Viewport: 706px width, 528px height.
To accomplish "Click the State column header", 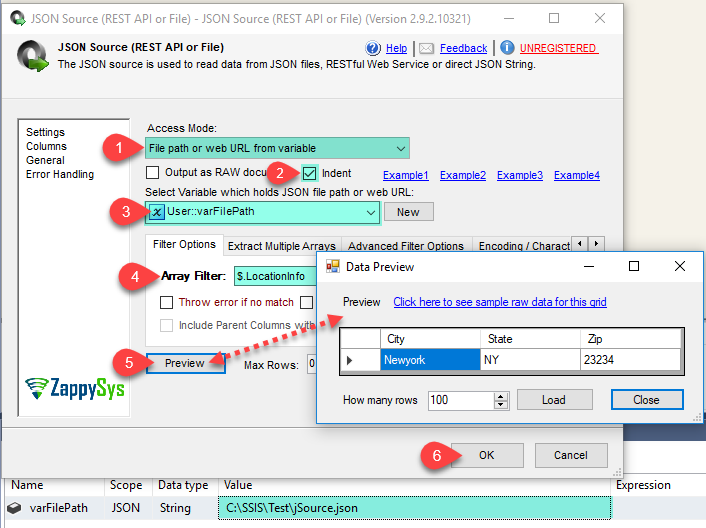I will [530, 339].
